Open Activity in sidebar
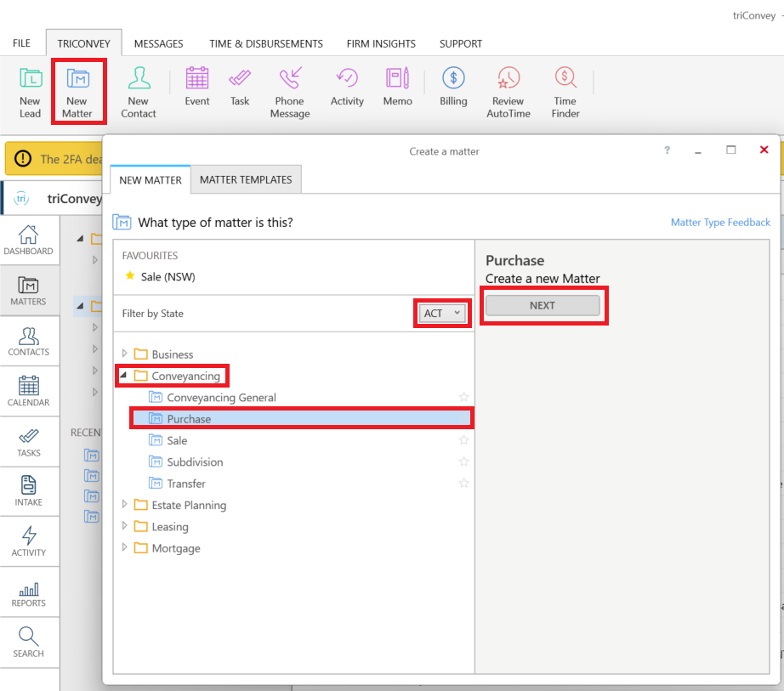Viewport: 784px width, 691px height. (29, 541)
